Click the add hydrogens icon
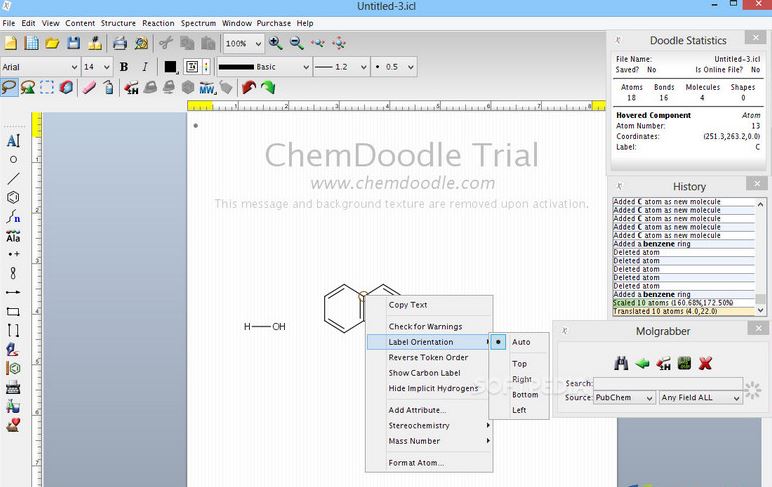 [131, 88]
